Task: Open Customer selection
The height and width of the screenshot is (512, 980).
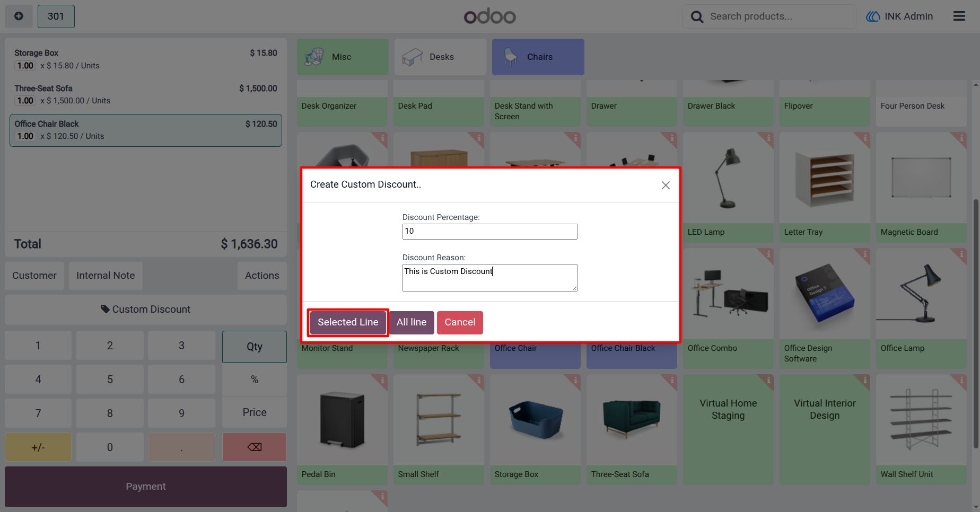Action: coord(34,276)
